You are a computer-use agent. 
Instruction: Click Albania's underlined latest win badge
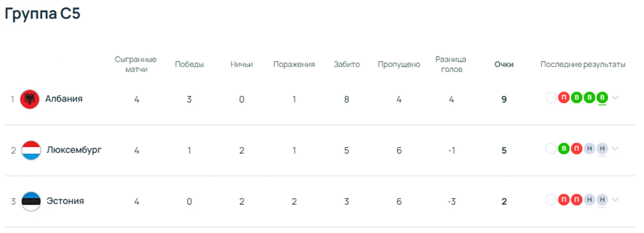[x=602, y=98]
